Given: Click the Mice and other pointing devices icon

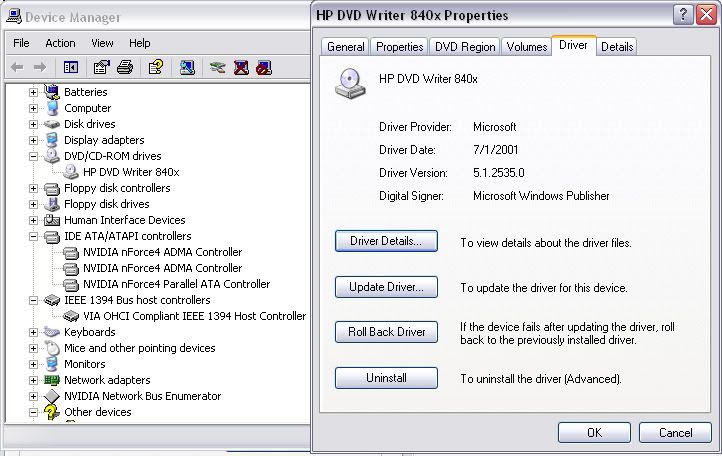Looking at the screenshot, I should point(52,348).
